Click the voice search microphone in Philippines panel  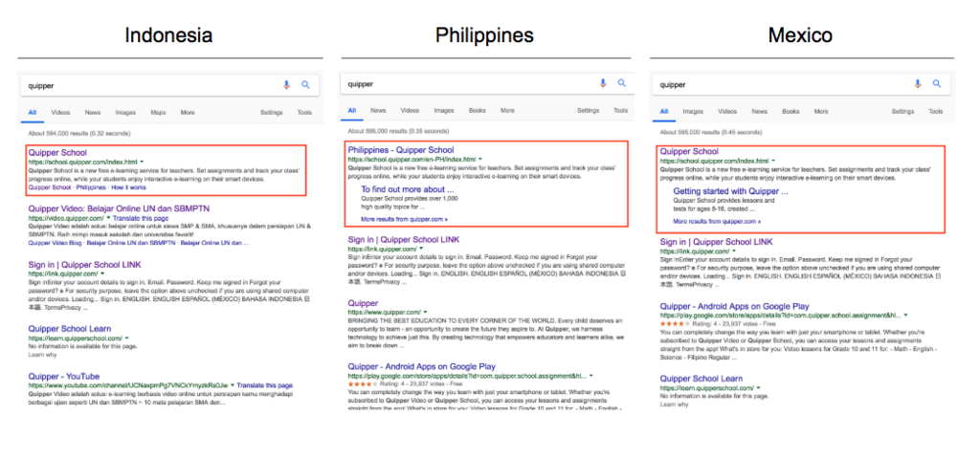pyautogui.click(x=603, y=83)
